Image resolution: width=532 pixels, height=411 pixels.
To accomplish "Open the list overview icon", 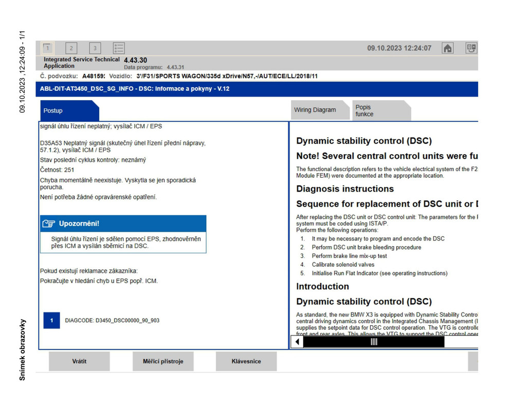I will [119, 48].
